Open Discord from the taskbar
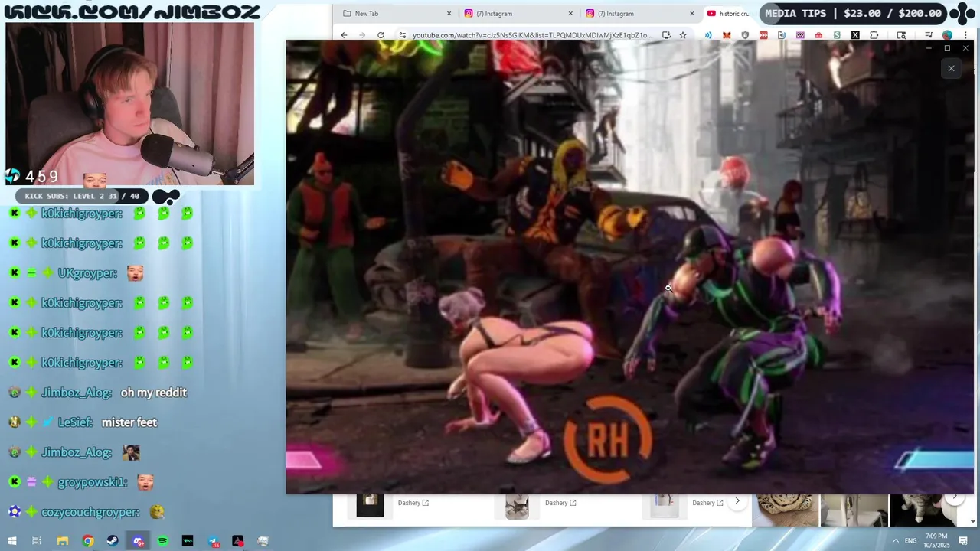Image resolution: width=980 pixels, height=551 pixels. [x=138, y=541]
